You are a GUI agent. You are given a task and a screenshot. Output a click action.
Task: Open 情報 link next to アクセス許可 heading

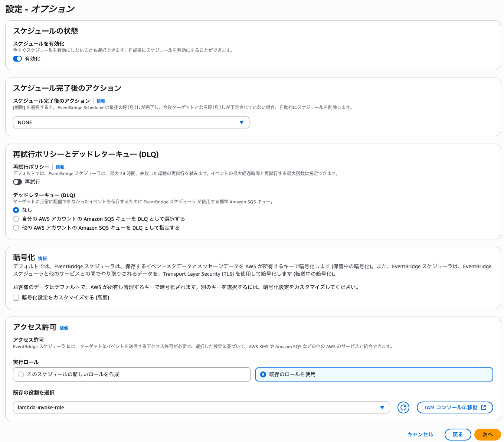(64, 328)
